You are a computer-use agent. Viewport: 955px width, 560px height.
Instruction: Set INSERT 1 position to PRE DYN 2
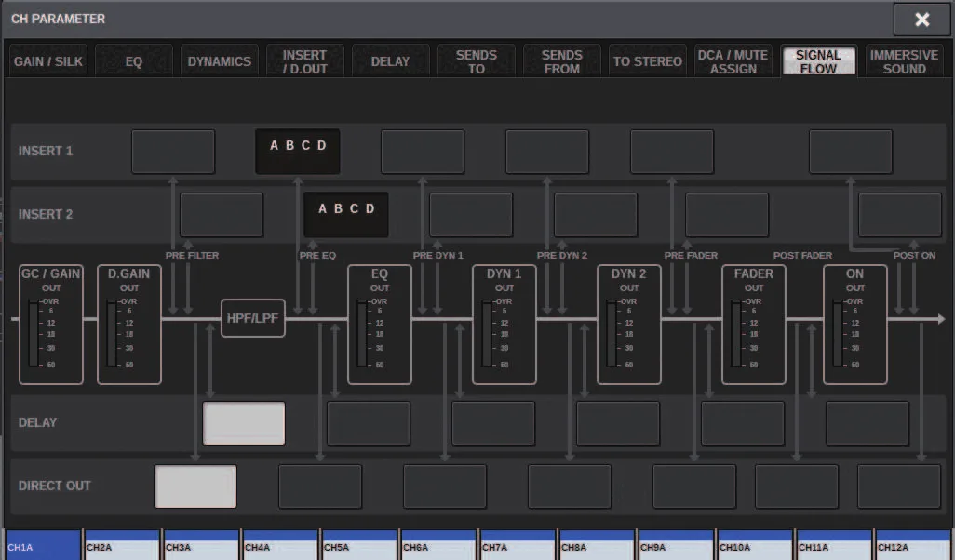tap(547, 152)
